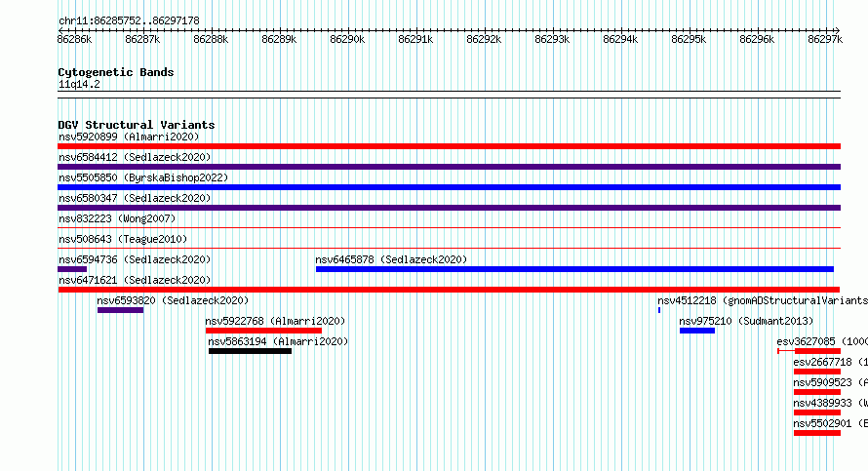Open nsv5909523 variant label
This screenshot has width=868, height=471.
(x=830, y=382)
